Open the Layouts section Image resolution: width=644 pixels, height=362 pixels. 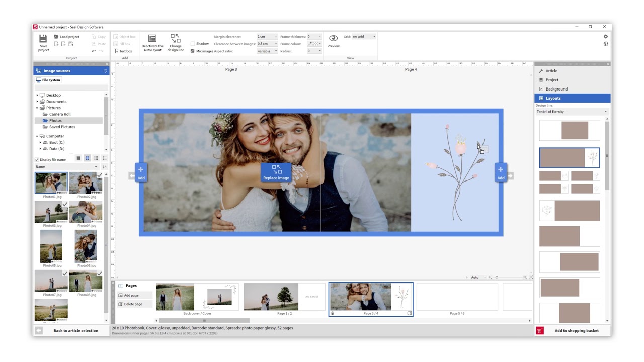(572, 98)
